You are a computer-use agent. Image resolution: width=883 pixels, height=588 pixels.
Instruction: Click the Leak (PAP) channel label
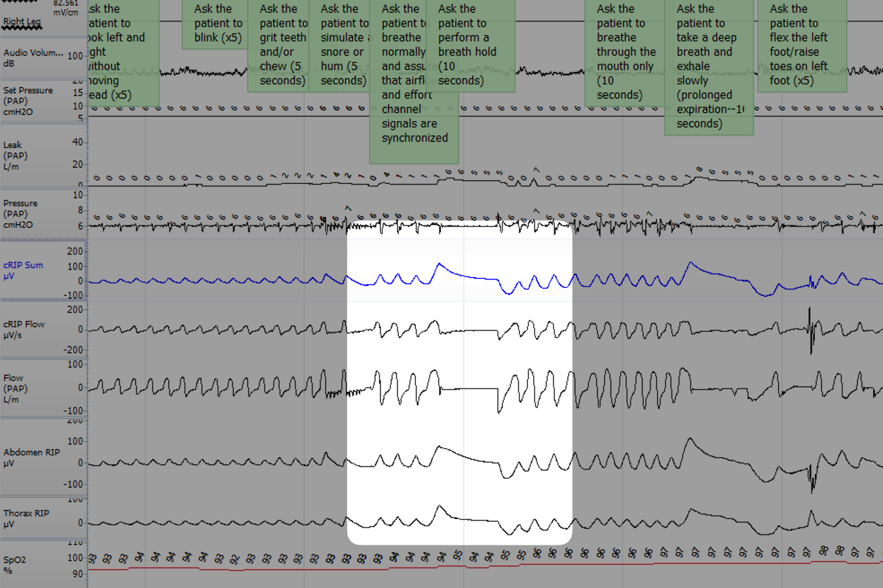click(x=20, y=155)
